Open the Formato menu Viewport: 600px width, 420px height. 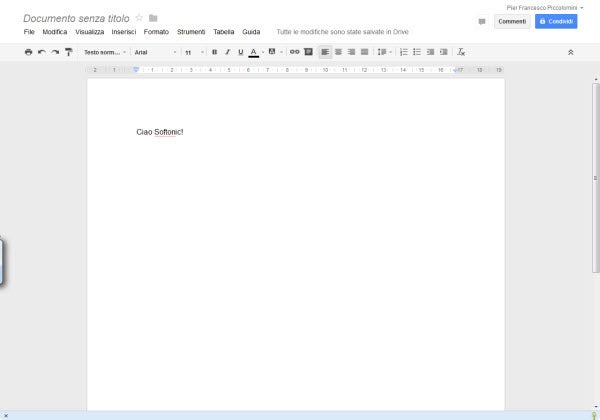click(x=156, y=32)
